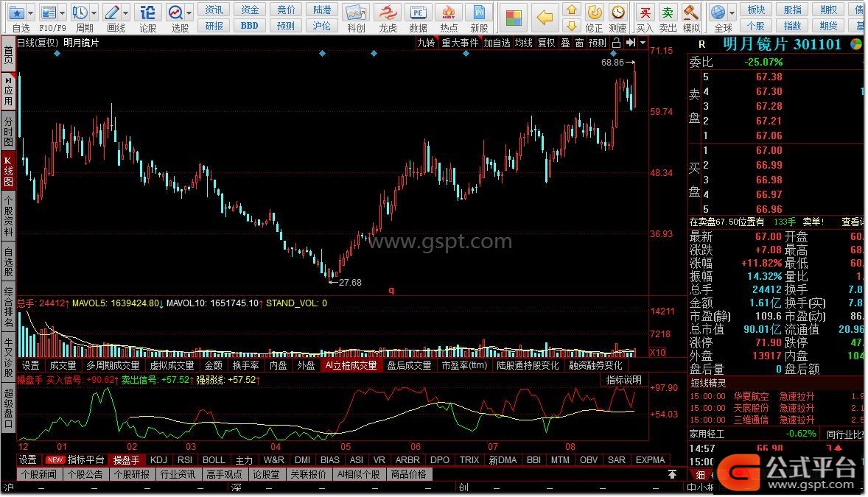Switch to the 分时图 side tab
Viewport: 868px width, 497px height.
pyautogui.click(x=8, y=130)
